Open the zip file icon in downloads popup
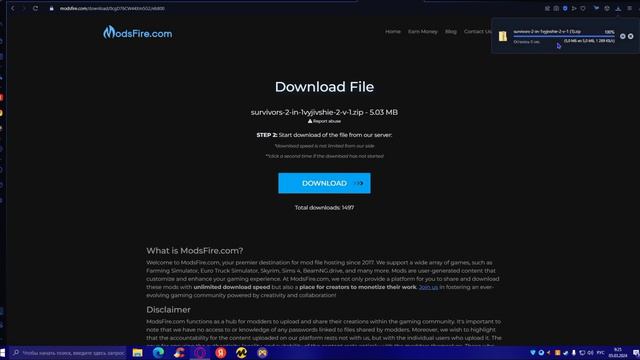 point(503,36)
